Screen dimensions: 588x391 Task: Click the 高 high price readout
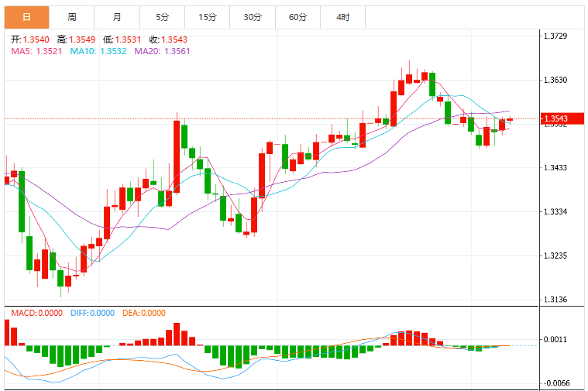[x=76, y=39]
